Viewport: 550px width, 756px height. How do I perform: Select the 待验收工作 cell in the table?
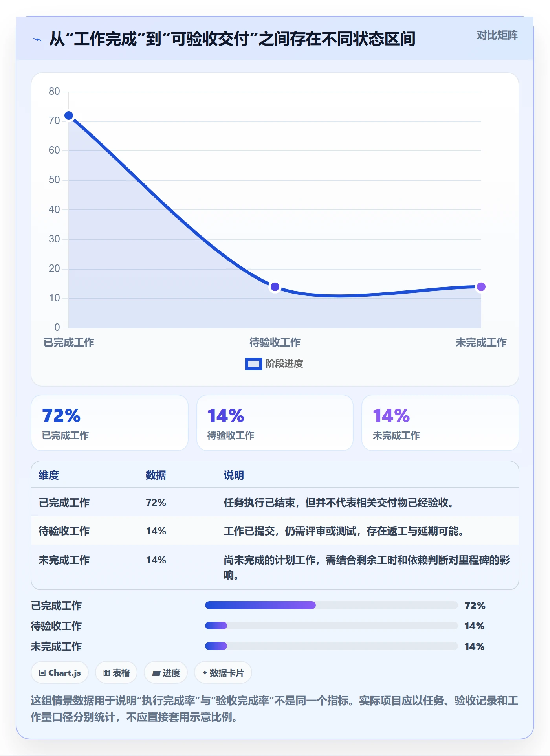coord(64,531)
